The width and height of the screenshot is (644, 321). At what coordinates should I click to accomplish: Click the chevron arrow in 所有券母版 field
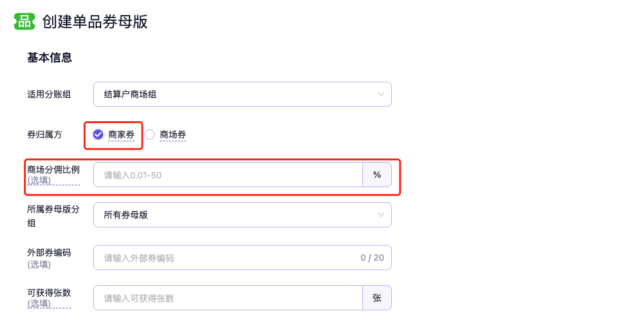380,215
